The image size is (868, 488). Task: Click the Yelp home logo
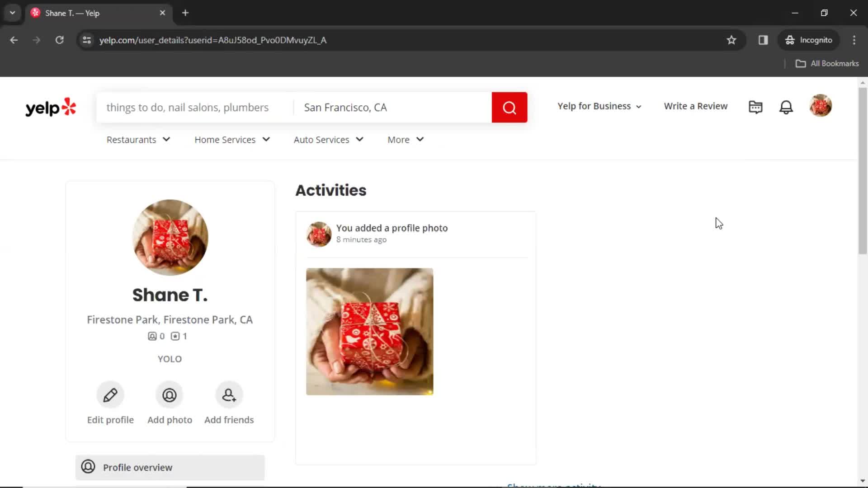[x=51, y=107]
